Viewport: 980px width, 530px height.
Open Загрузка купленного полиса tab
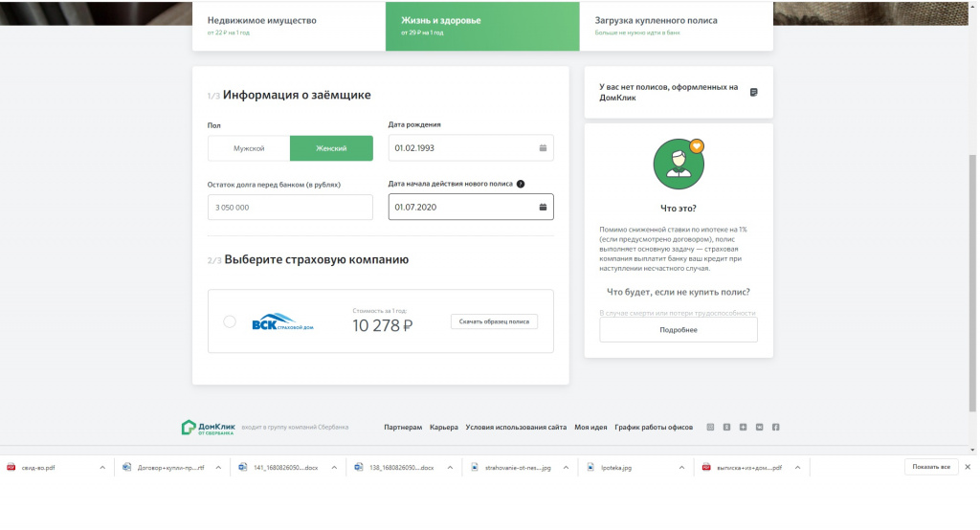point(677,26)
